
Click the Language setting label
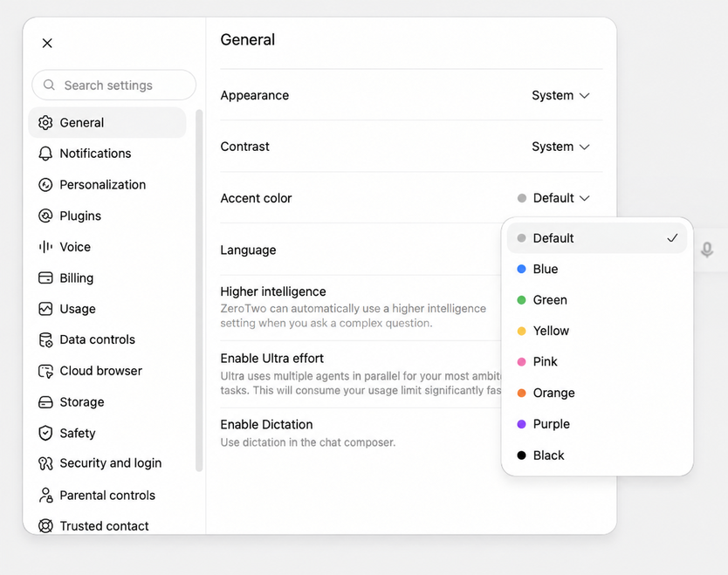(248, 250)
